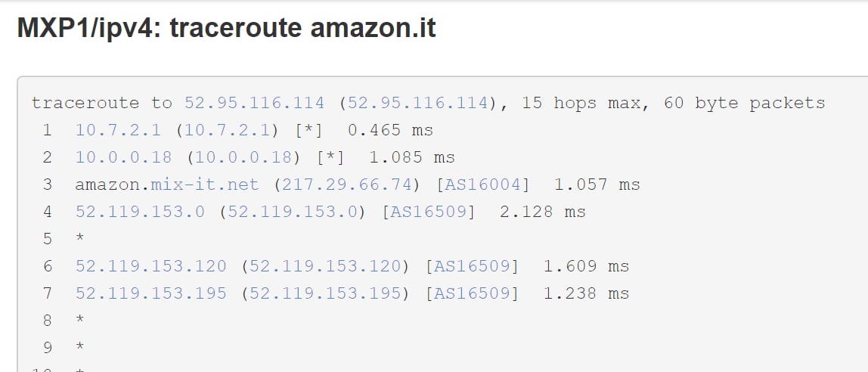Open the AS16509 link on hop 4
Screen dimensions: 868x372
(429, 212)
